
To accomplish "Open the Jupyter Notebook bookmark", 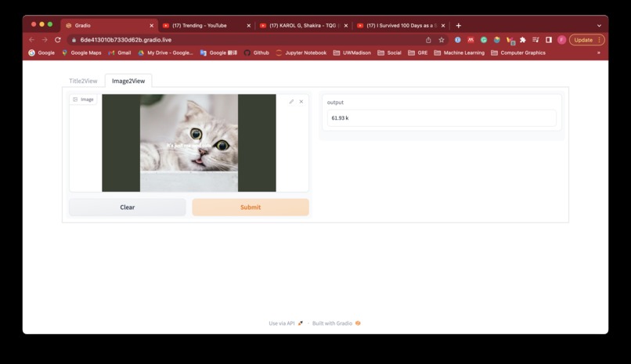I will tap(301, 52).
